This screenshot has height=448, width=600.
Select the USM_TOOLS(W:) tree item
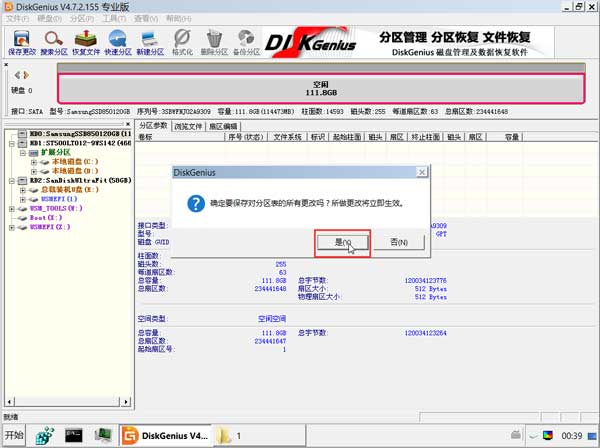(x=56, y=209)
